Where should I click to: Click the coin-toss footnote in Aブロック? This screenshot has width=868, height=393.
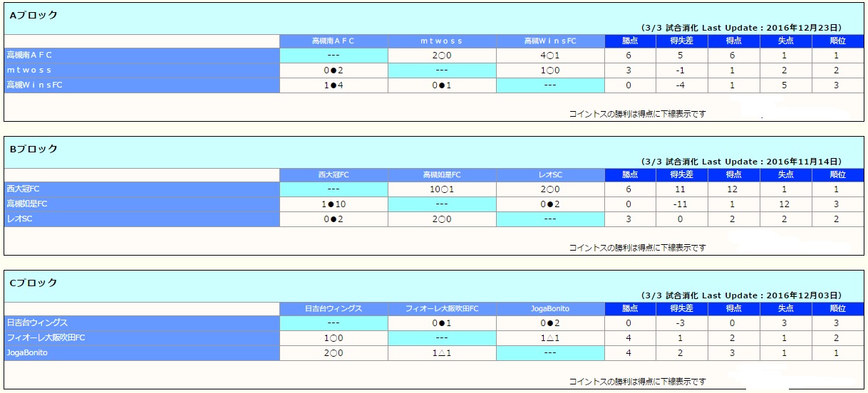coord(637,114)
